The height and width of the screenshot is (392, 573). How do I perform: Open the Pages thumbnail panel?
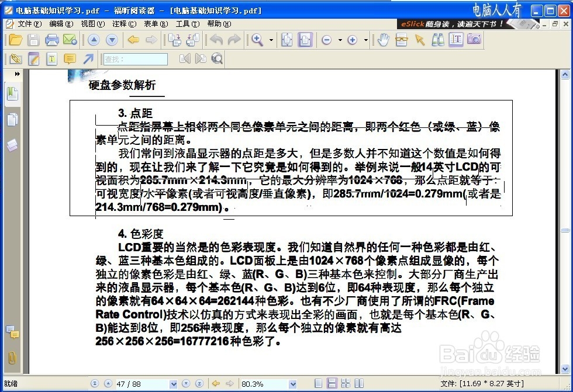tap(12, 119)
